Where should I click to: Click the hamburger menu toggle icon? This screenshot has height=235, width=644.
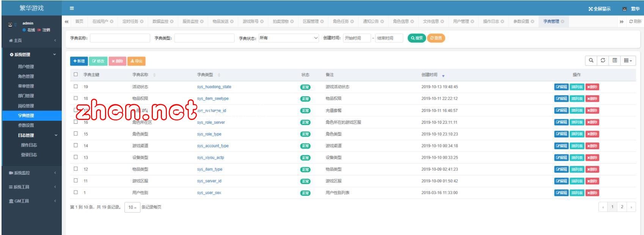point(72,8)
